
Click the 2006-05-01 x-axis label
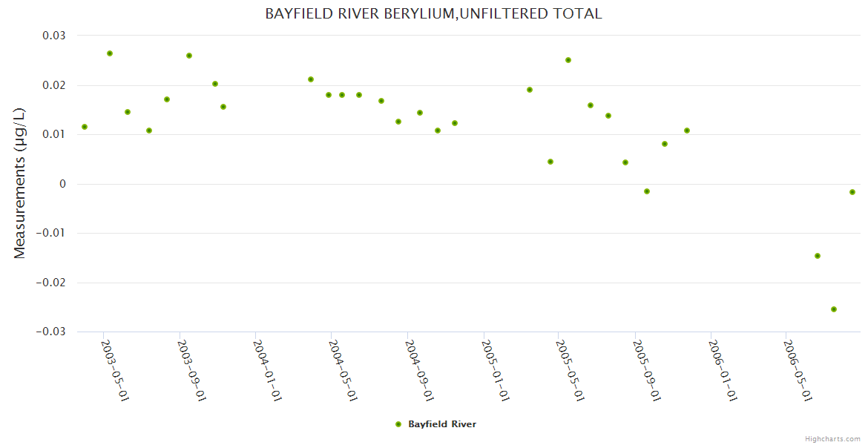pyautogui.click(x=798, y=370)
